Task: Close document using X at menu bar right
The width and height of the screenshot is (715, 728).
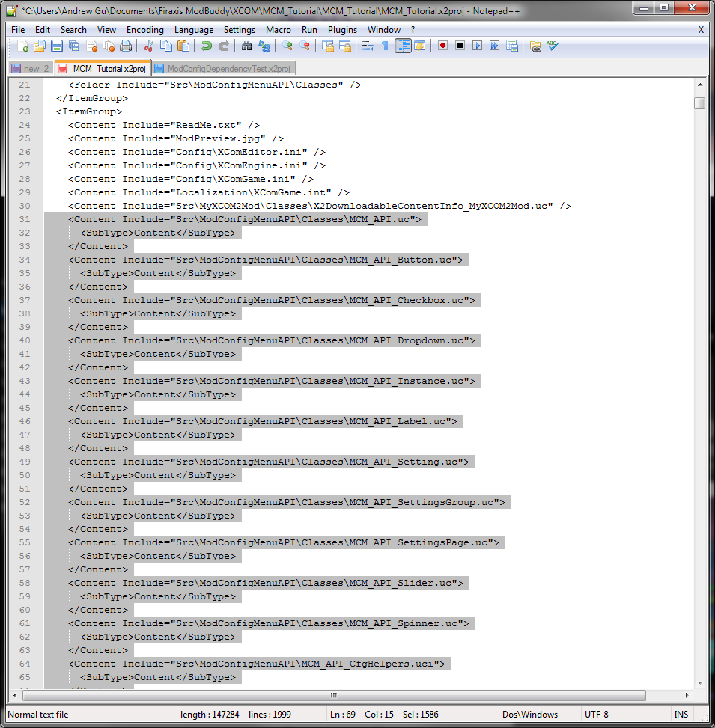Action: pyautogui.click(x=701, y=30)
